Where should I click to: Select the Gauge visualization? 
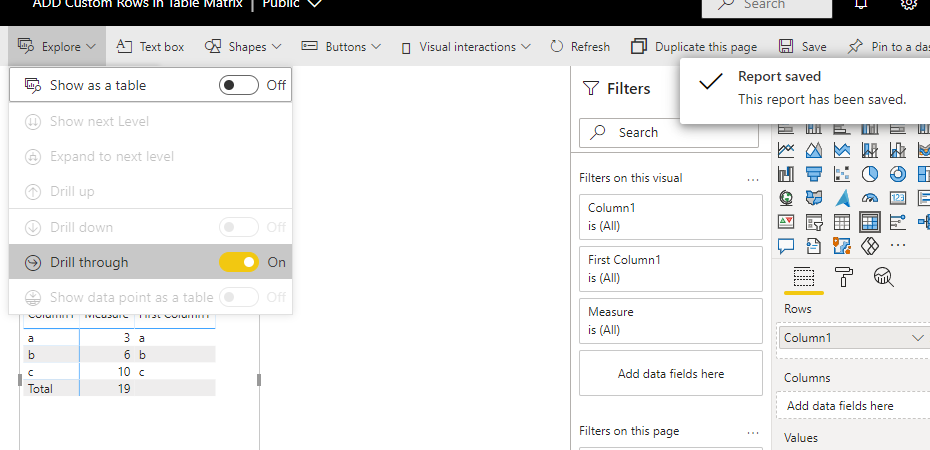pos(870,197)
